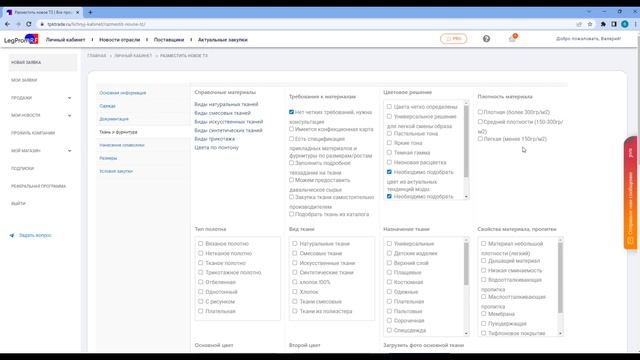Viewport: 640px width, 360px height.
Task: Open the shopping cart icon with badge
Action: point(512,38)
